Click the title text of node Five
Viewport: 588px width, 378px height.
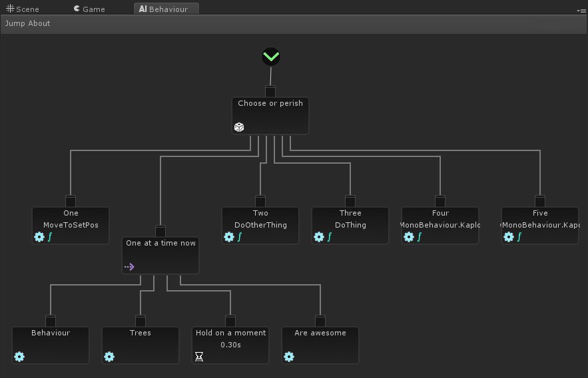point(540,213)
